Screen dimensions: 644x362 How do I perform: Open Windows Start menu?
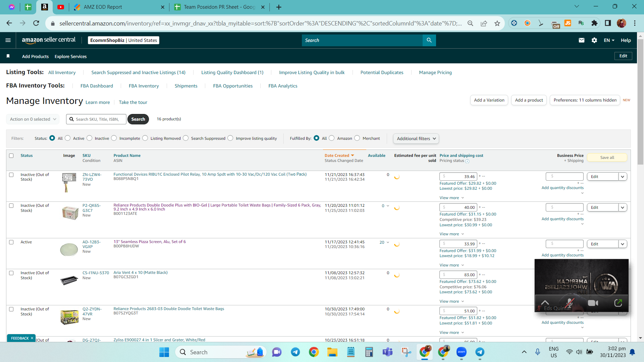tap(164, 352)
